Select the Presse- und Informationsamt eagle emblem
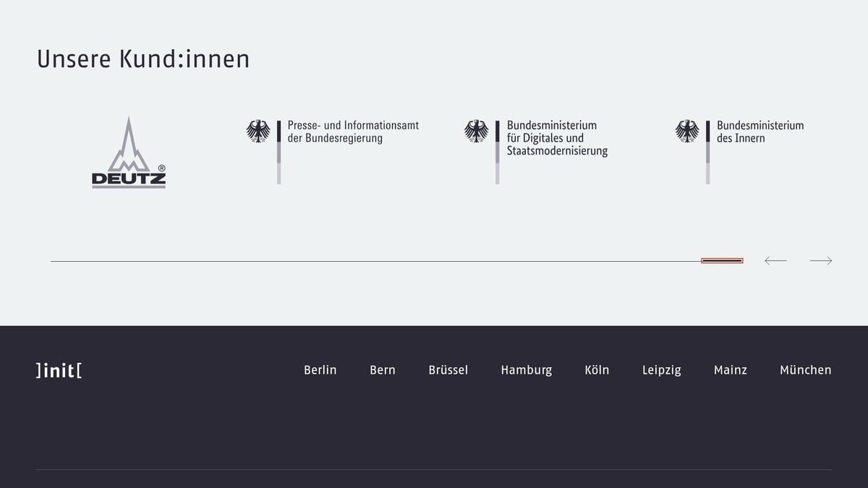868x488 pixels. 258,132
